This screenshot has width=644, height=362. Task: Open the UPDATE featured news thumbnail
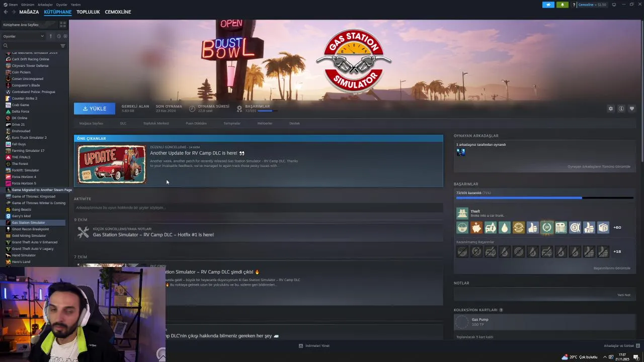112,164
